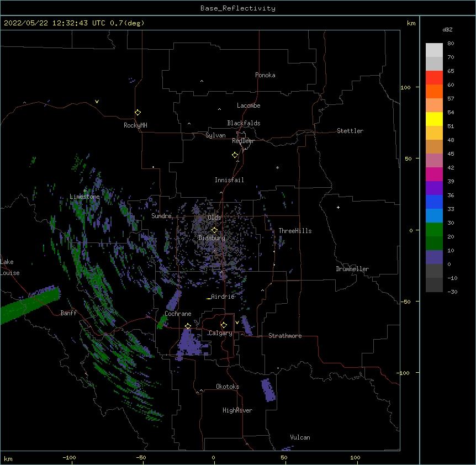Select the Lacombe city label
The height and width of the screenshot is (465, 476).
coord(248,105)
